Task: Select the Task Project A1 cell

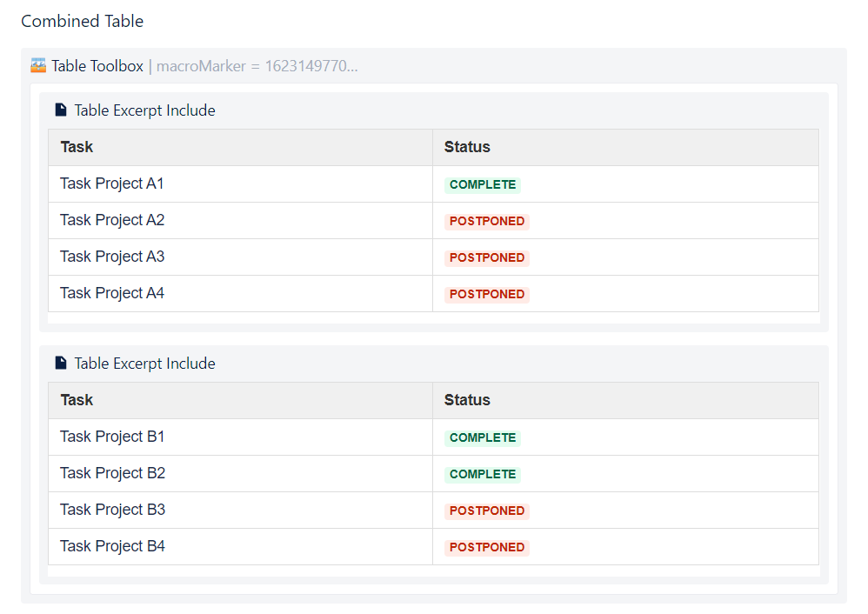Action: coord(240,184)
